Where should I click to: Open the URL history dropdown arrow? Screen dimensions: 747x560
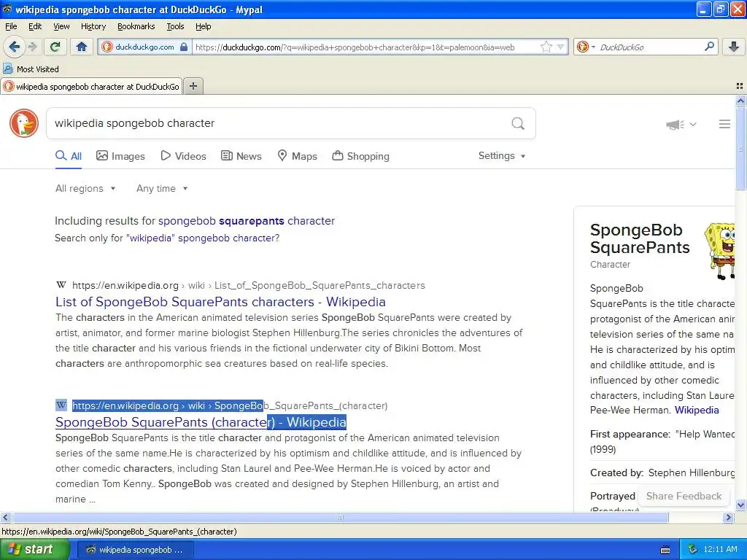point(561,47)
